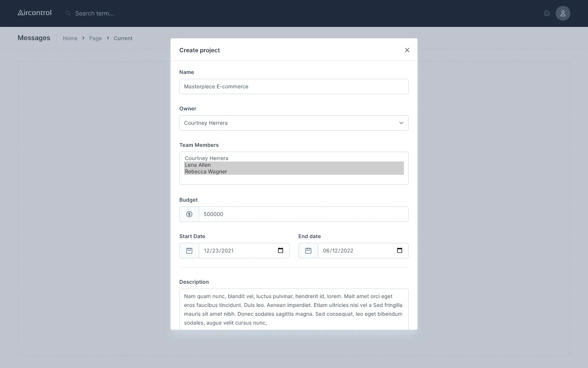
Task: Expand the Owner dropdown
Action: coord(294,123)
